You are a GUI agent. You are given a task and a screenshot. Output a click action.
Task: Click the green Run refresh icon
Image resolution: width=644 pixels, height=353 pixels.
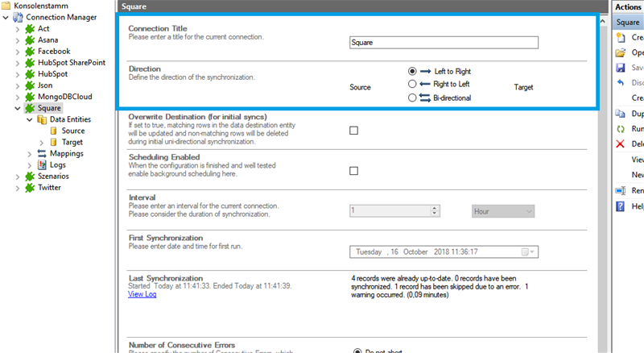pos(621,129)
